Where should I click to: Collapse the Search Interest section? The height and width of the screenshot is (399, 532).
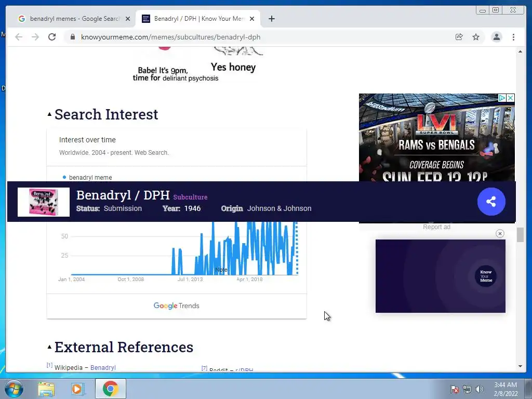tap(49, 114)
